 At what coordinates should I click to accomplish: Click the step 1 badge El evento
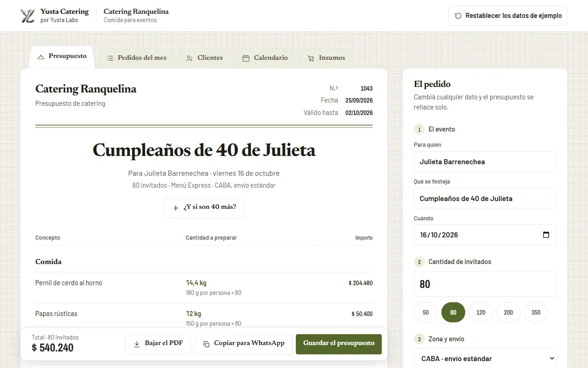[419, 129]
